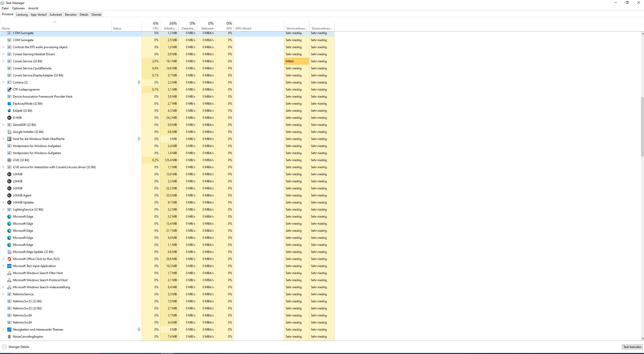644x354 pixels.
Task: Expand Microsoft Text Input Application entry
Action: tap(3, 266)
